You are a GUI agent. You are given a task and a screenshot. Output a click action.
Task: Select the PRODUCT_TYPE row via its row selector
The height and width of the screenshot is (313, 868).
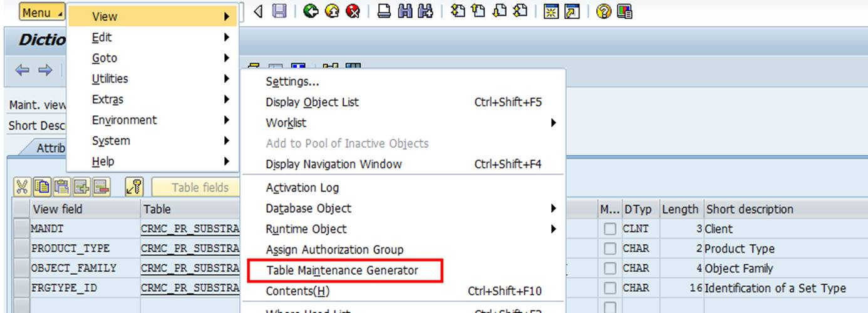[x=21, y=249]
